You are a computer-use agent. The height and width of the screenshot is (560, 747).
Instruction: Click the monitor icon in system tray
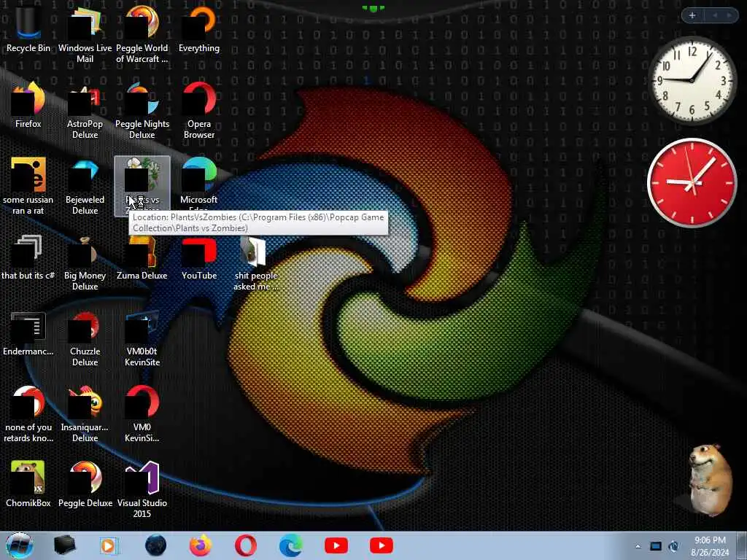coord(656,546)
